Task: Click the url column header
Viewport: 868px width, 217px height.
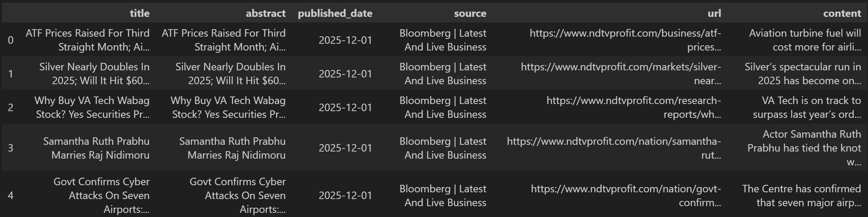Action: point(714,13)
